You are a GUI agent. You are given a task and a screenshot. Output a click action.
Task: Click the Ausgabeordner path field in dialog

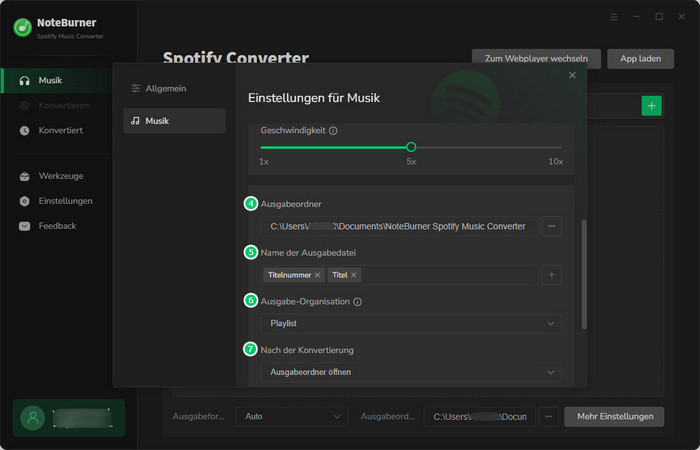400,226
